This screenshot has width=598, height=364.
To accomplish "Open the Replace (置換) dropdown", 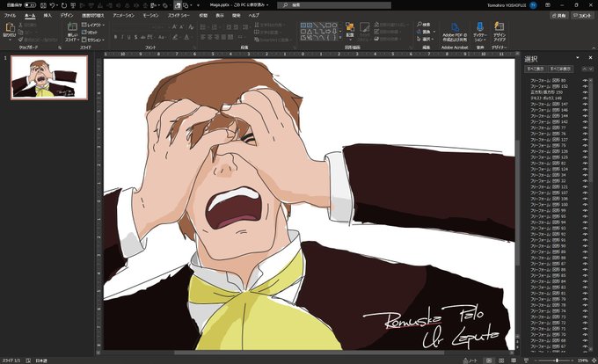I will click(x=426, y=32).
